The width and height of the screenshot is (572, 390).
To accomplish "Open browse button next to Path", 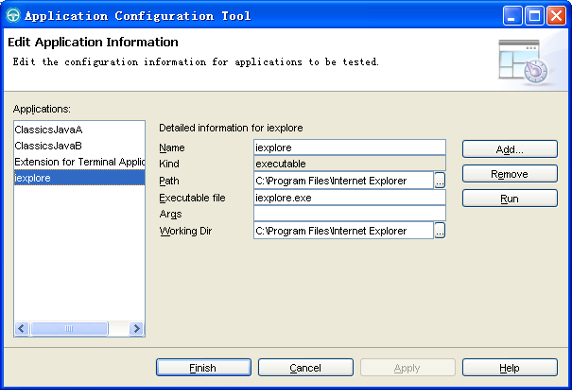I will click(x=440, y=180).
